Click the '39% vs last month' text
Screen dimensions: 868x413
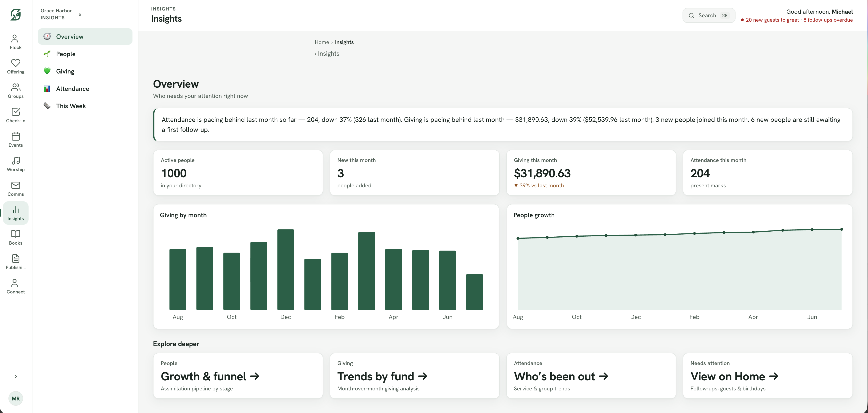point(541,186)
